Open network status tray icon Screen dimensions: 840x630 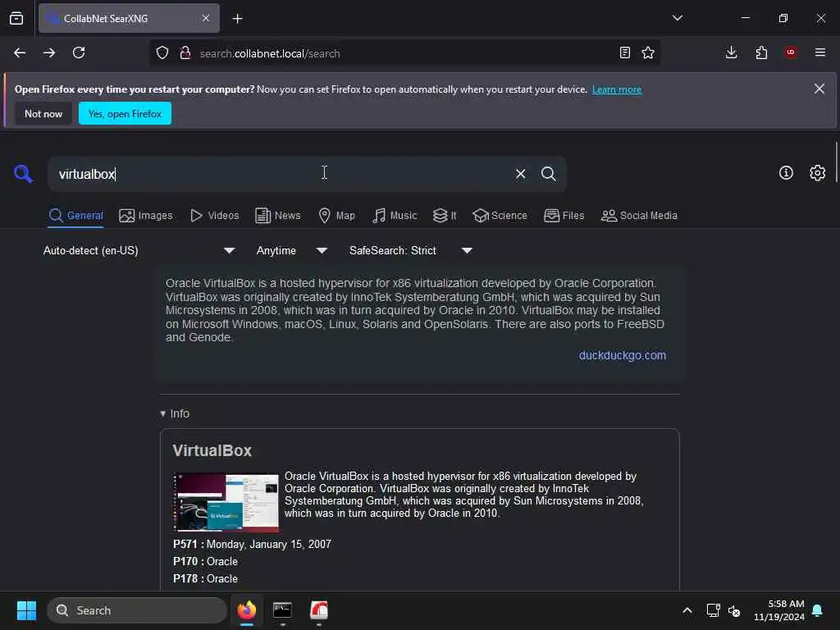(713, 610)
